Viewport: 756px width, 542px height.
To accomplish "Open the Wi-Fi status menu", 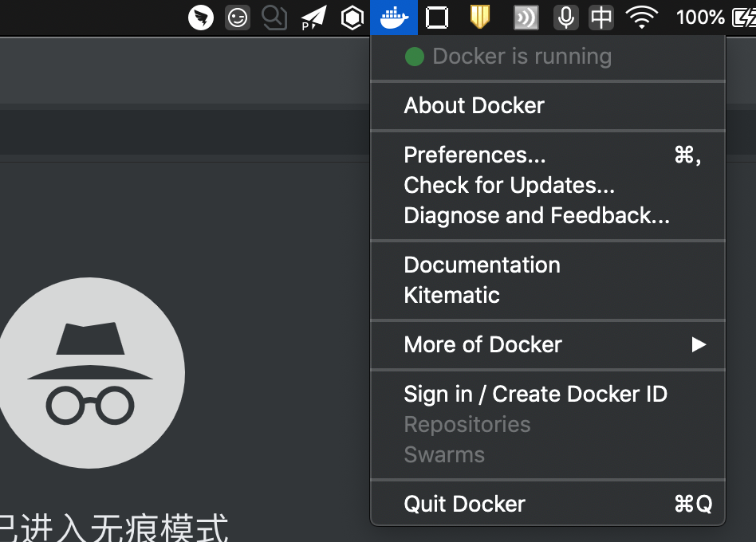I will 642,17.
